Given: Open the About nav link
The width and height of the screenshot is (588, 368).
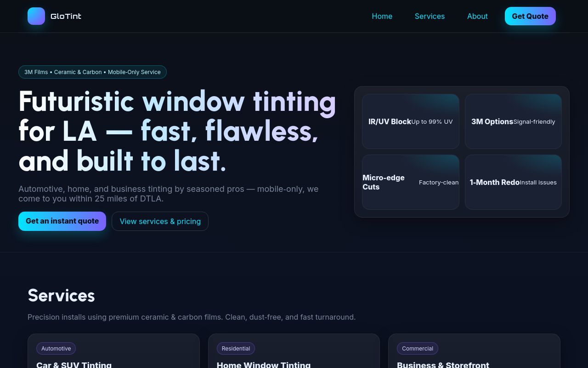Looking at the screenshot, I should [477, 16].
